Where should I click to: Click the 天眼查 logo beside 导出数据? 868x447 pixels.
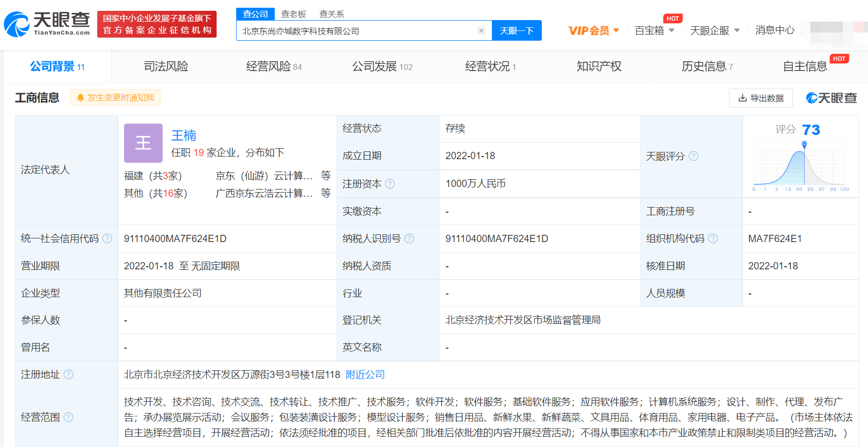point(831,98)
